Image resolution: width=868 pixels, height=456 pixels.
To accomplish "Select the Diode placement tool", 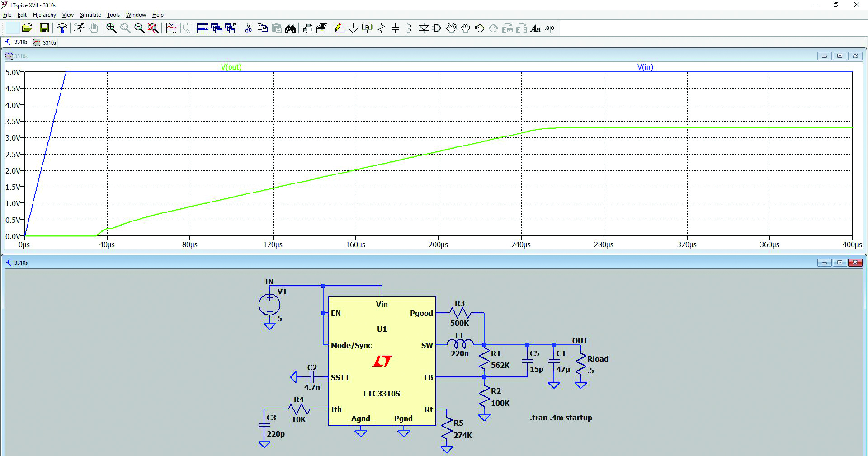I will (x=424, y=28).
